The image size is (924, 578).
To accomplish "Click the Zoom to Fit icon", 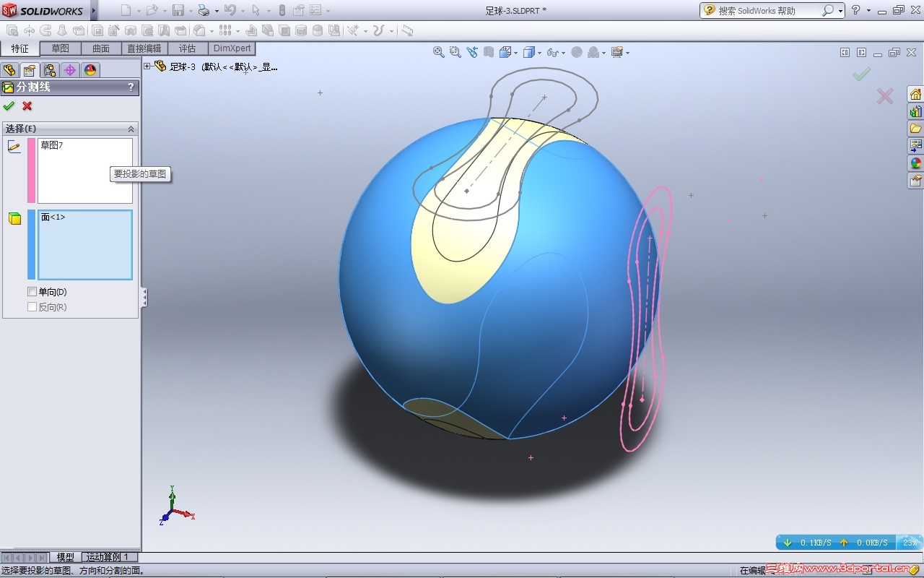I will coord(438,52).
